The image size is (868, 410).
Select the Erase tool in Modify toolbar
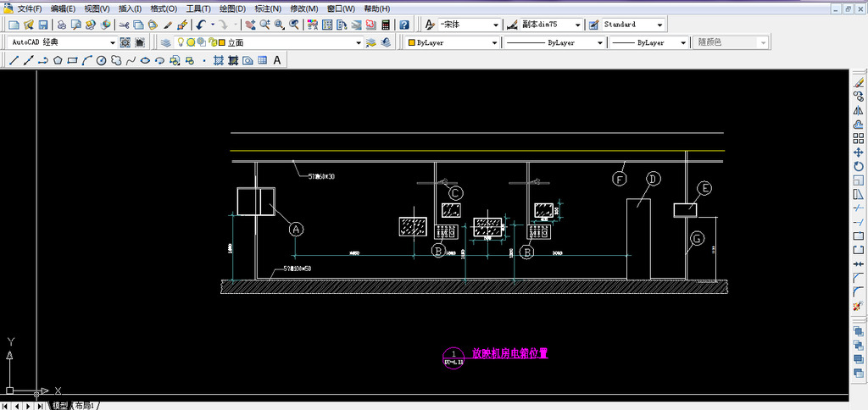point(859,83)
